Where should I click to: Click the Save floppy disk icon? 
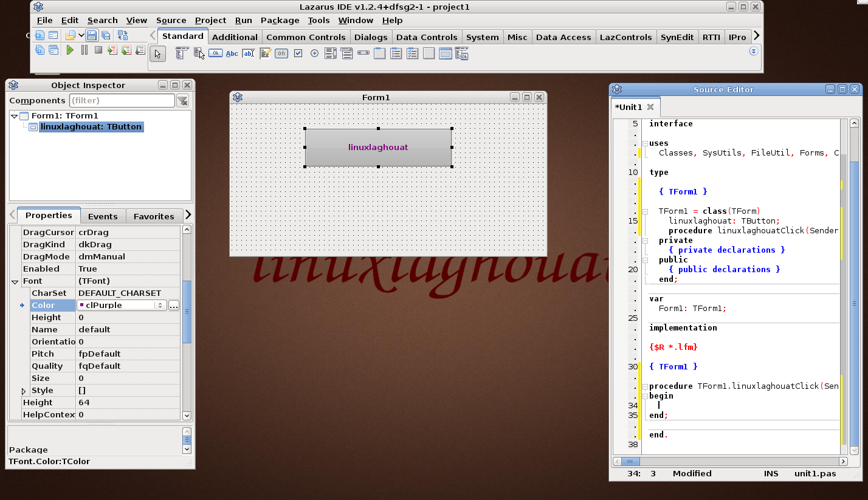tap(92, 35)
